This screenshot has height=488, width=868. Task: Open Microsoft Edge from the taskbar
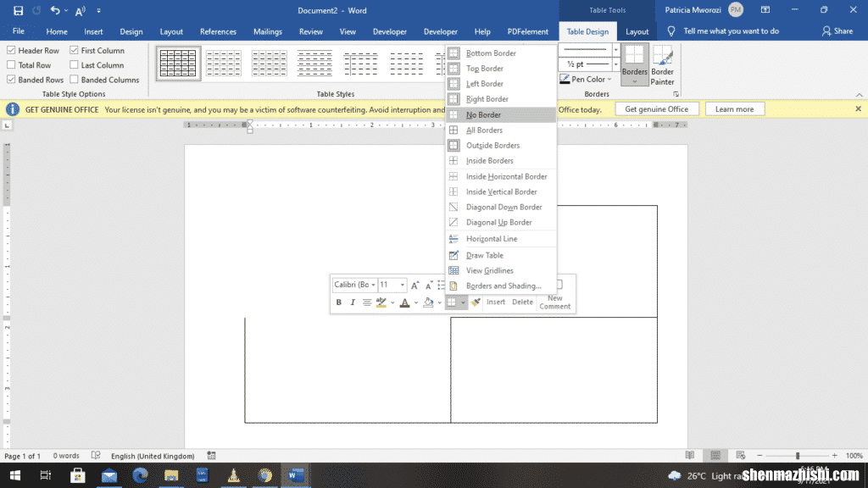tap(140, 475)
